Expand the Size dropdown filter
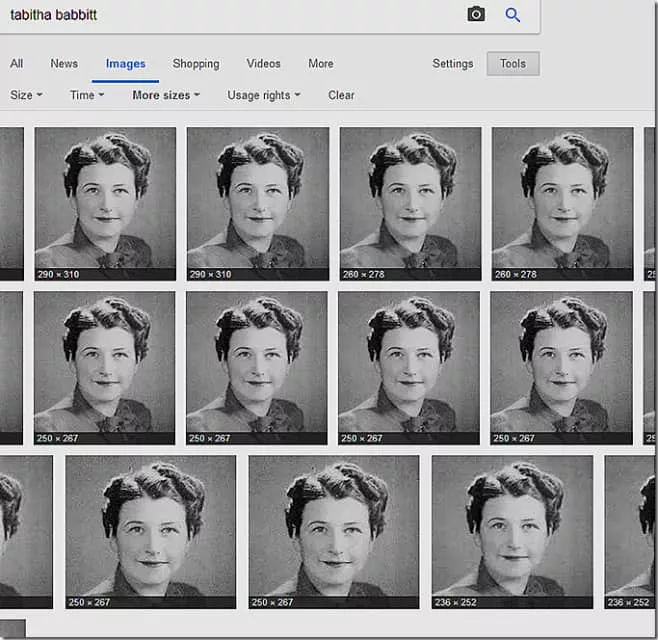Viewport: 658px width, 640px height. click(26, 95)
